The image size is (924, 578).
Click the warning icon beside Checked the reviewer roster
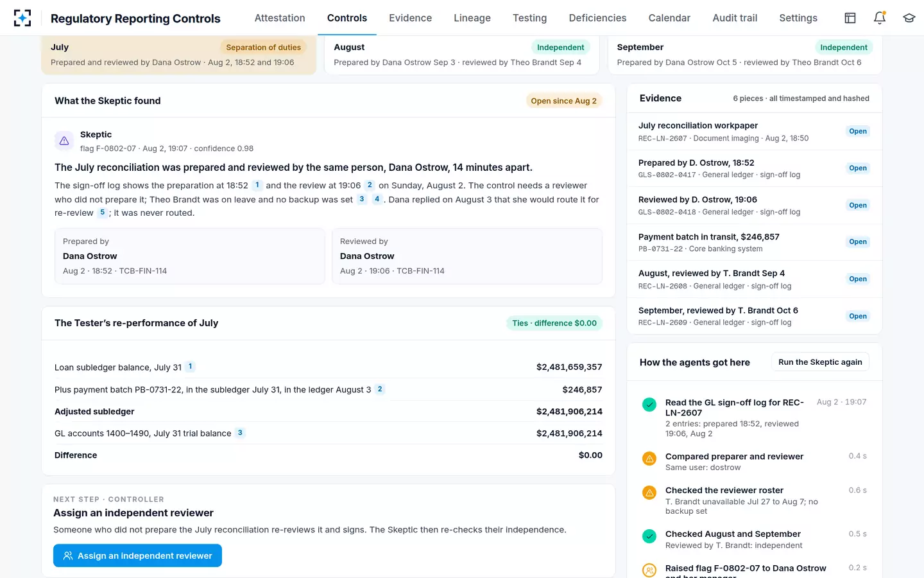649,493
